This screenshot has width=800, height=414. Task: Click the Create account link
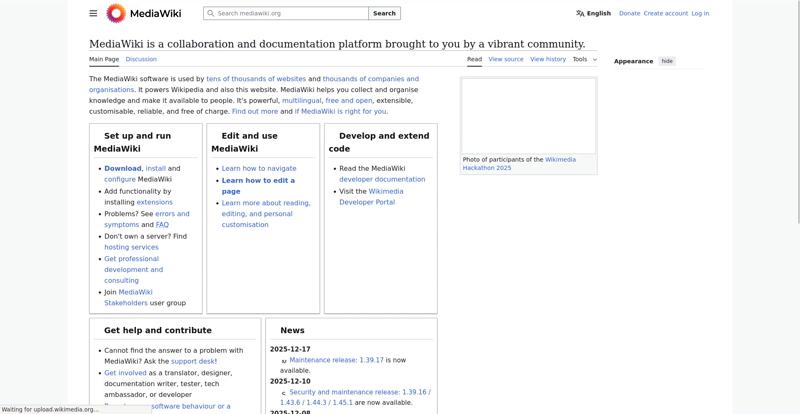click(x=665, y=13)
